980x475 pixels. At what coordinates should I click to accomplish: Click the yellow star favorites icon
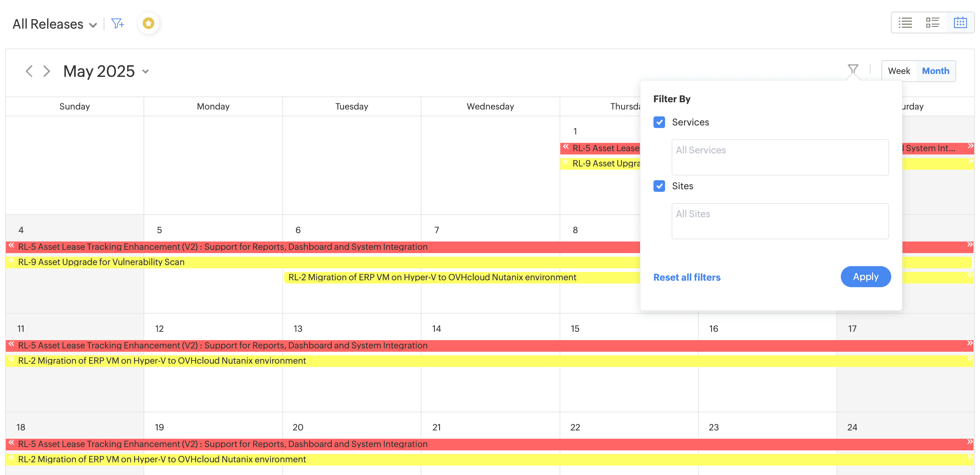[148, 24]
